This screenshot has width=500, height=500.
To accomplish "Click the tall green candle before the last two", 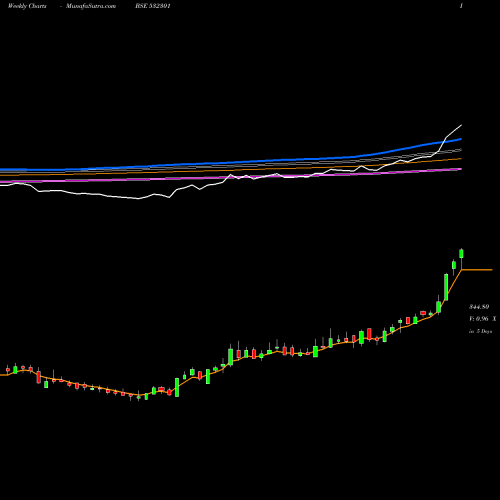I will coord(446,287).
